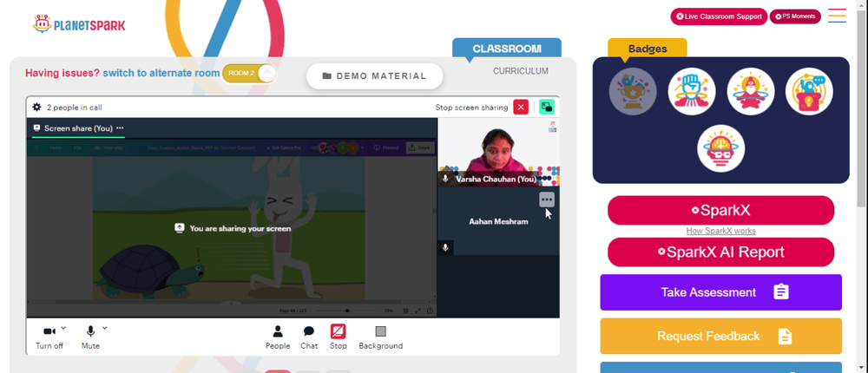Click Varsha Chauhan video thumbnail
Viewport: 868px width, 373px height.
point(499,152)
